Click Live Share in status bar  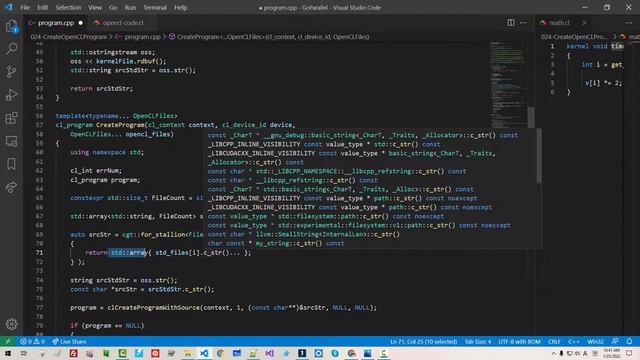coord(69,341)
